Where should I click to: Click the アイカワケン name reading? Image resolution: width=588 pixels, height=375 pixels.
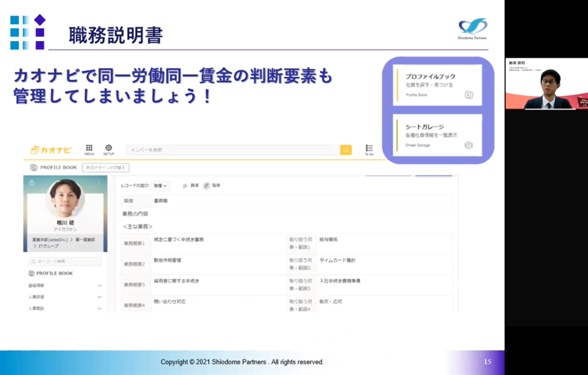click(x=65, y=229)
